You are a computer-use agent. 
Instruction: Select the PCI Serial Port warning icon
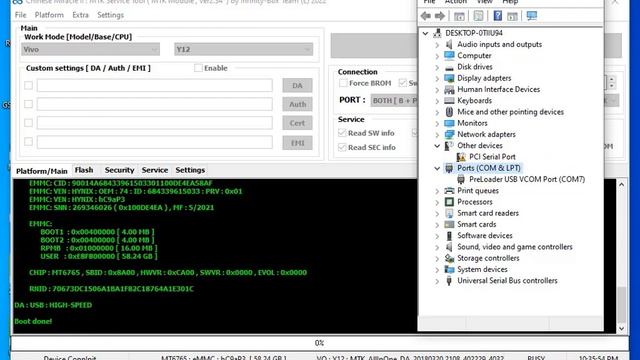point(461,157)
